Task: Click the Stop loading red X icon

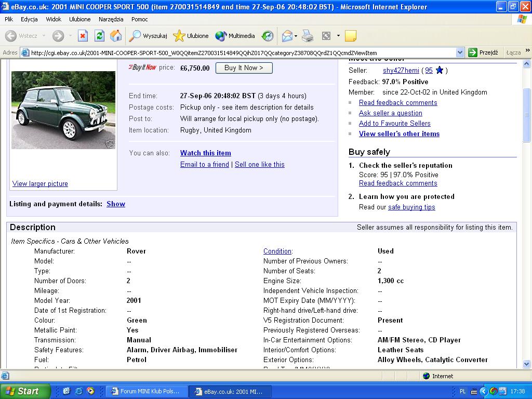Action: (83, 36)
